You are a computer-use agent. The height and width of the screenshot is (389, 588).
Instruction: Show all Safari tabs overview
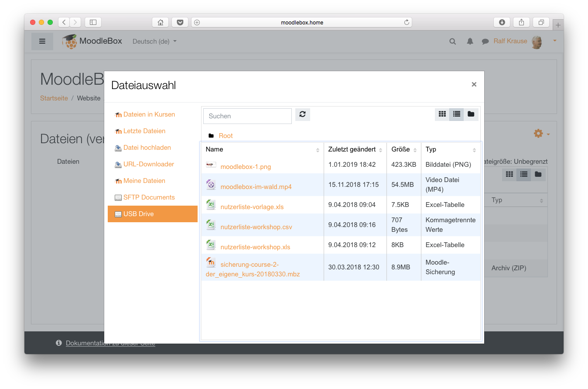(x=541, y=22)
